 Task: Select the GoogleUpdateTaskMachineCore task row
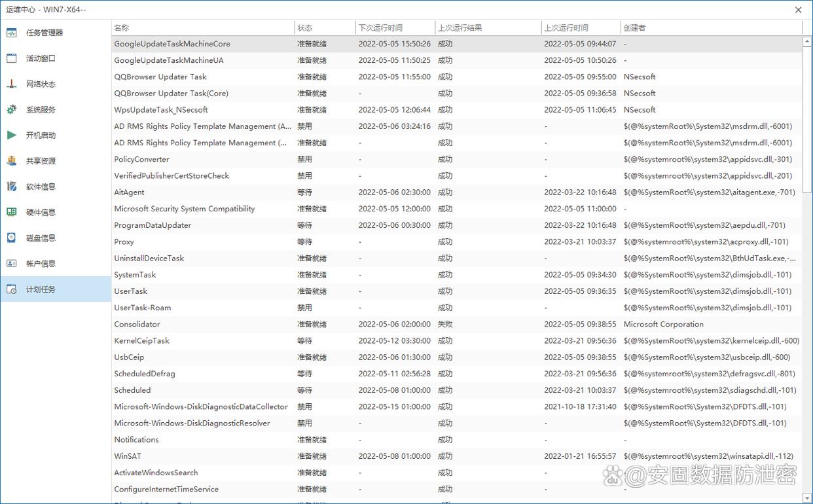[x=172, y=44]
